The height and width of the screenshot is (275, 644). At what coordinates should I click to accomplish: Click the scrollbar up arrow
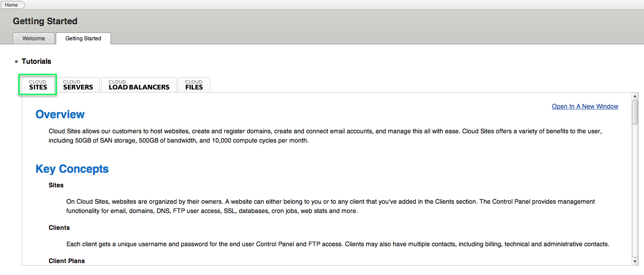(x=635, y=96)
